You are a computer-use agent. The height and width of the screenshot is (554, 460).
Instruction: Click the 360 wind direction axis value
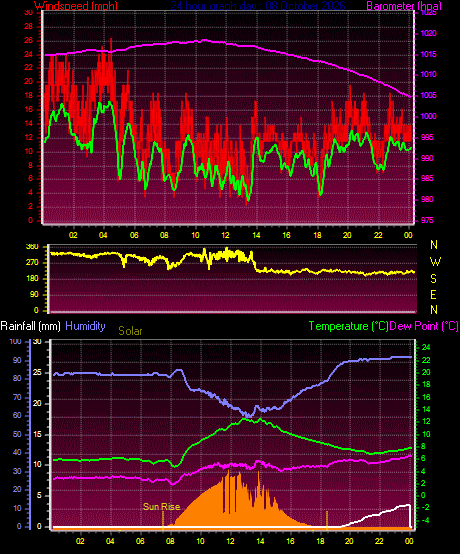(x=32, y=247)
